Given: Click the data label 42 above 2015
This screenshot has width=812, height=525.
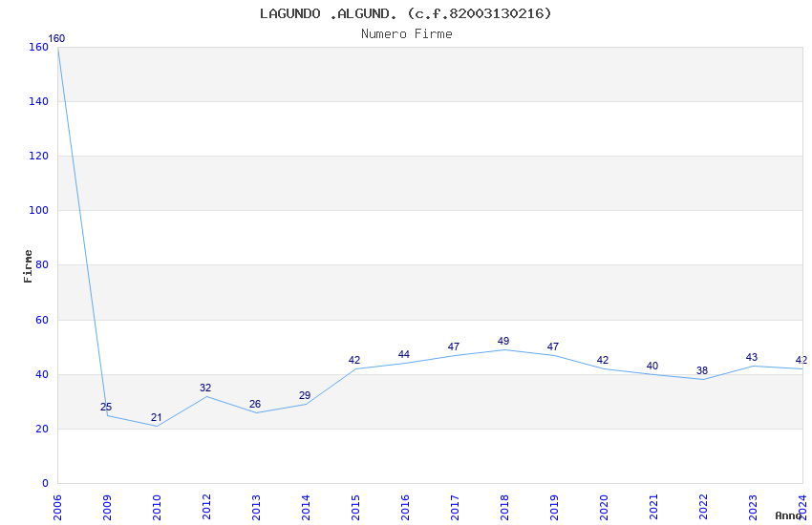Looking at the screenshot, I should [354, 360].
